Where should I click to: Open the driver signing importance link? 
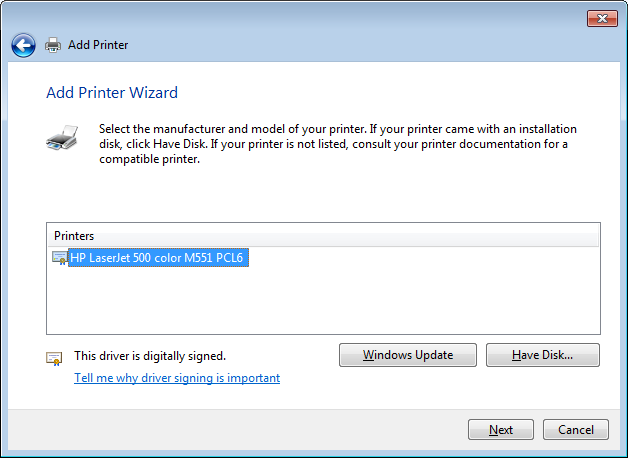pyautogui.click(x=177, y=378)
